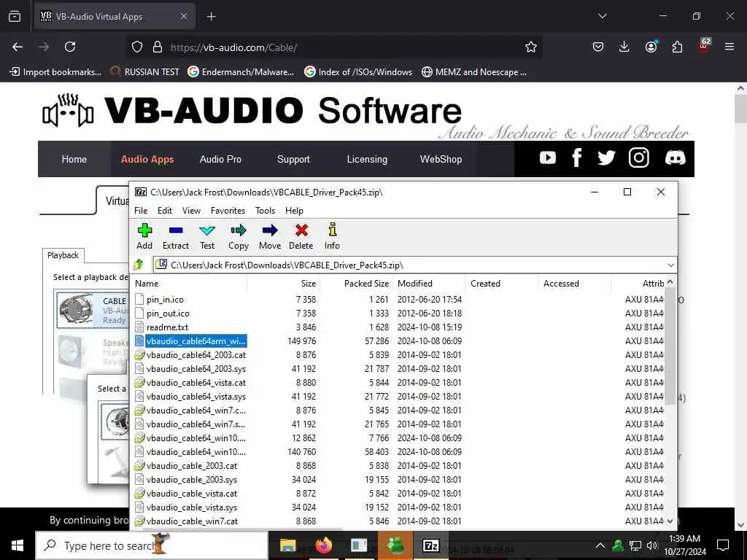Expand the 7-Zip address path dropdown
The height and width of the screenshot is (560, 747).
(671, 265)
